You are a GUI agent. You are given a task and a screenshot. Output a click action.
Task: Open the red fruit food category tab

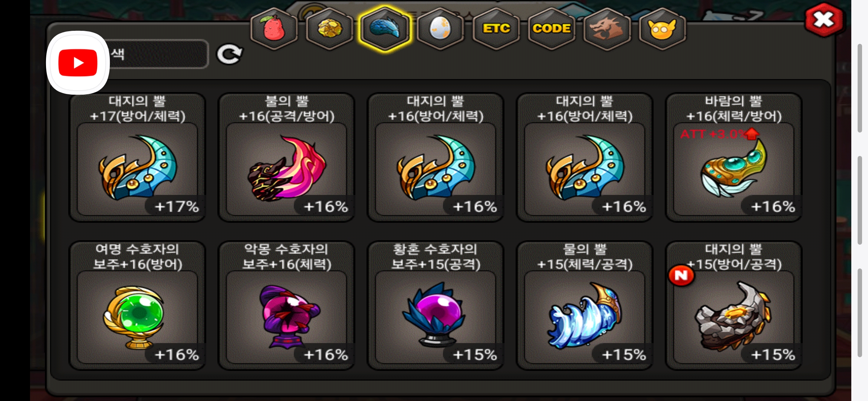(274, 29)
